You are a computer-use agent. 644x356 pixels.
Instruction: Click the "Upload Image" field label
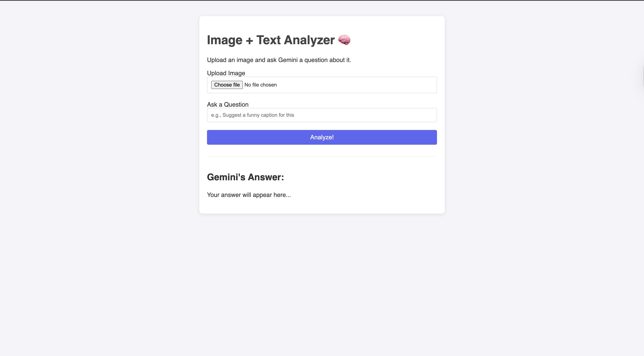point(226,73)
